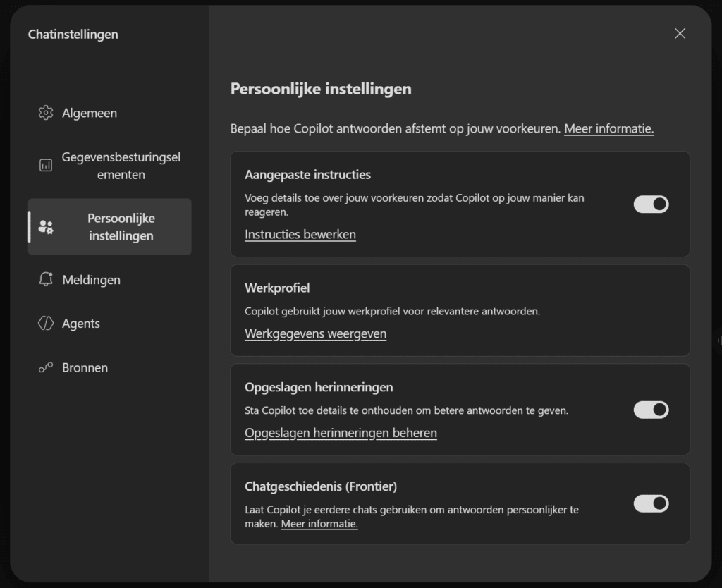This screenshot has width=722, height=588.
Task: Click Opgeslagen herinneringen beheren link
Action: pyautogui.click(x=341, y=433)
